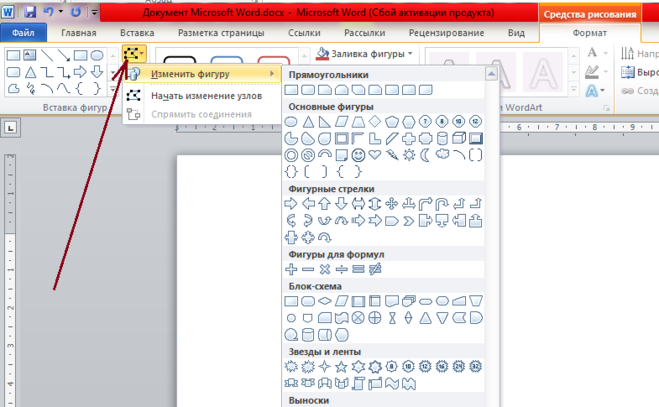Choose the right arrow block shape
Image resolution: width=659 pixels, height=407 pixels.
292,204
